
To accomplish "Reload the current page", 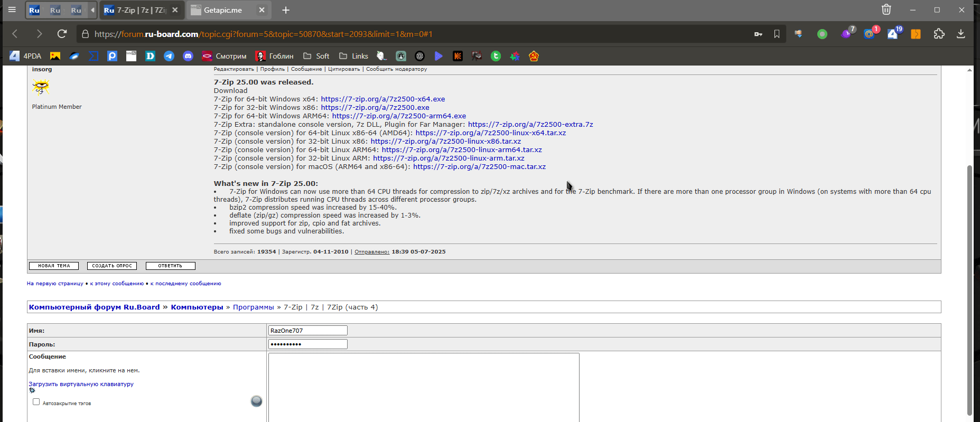I will 62,34.
